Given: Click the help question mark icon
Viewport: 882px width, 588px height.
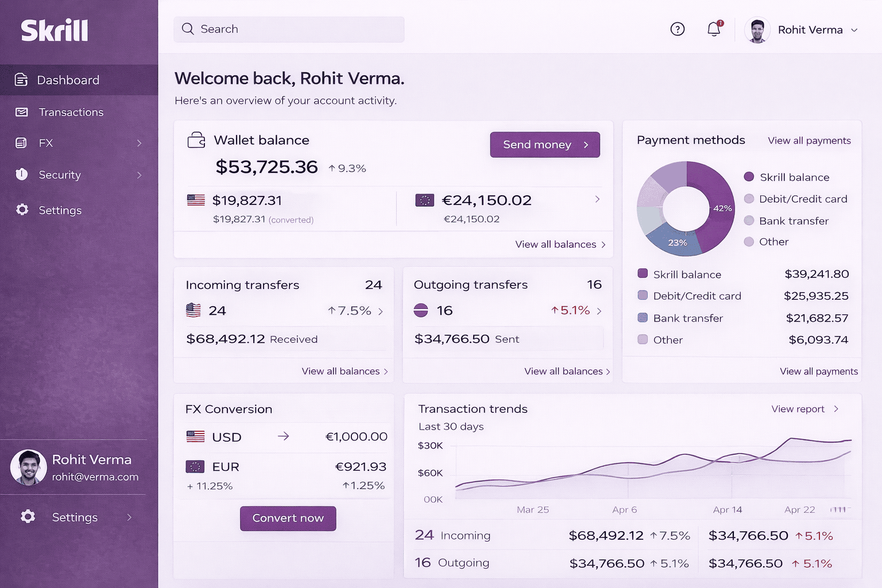Looking at the screenshot, I should click(678, 29).
